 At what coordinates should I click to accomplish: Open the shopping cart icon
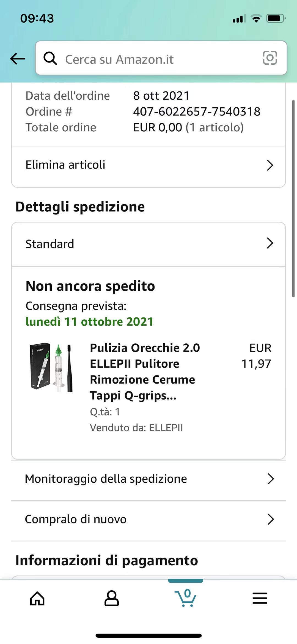tap(186, 598)
